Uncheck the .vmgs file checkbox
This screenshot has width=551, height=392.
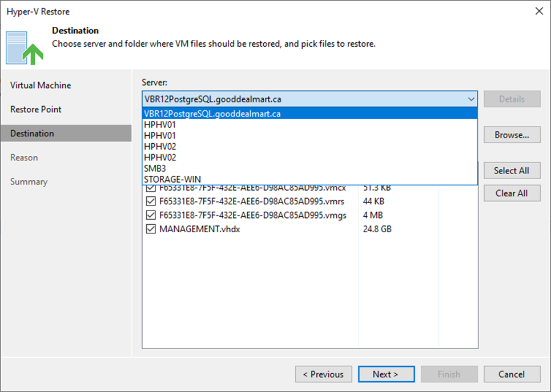(x=151, y=215)
